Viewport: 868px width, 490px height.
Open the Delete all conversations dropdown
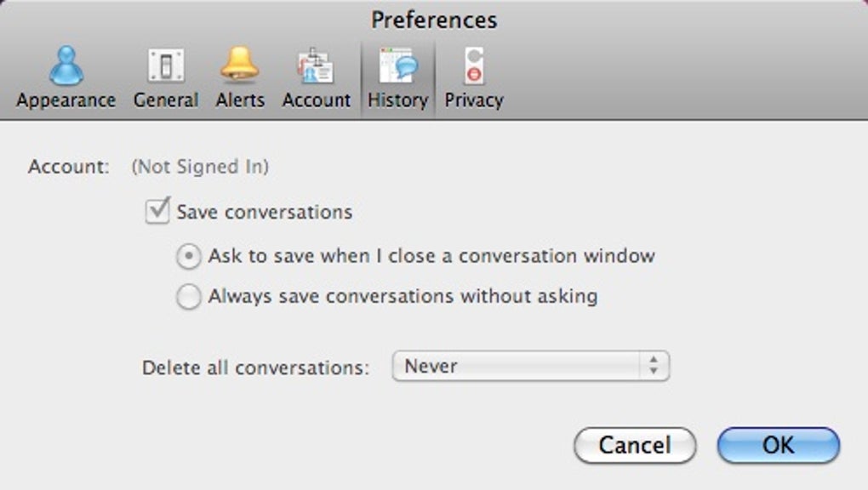click(529, 367)
